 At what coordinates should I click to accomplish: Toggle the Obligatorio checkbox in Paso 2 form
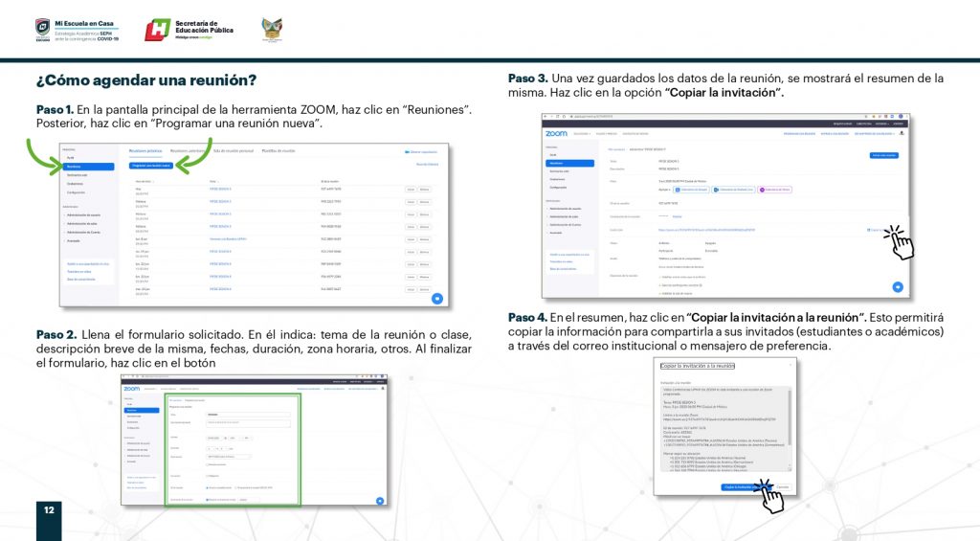pos(207,476)
